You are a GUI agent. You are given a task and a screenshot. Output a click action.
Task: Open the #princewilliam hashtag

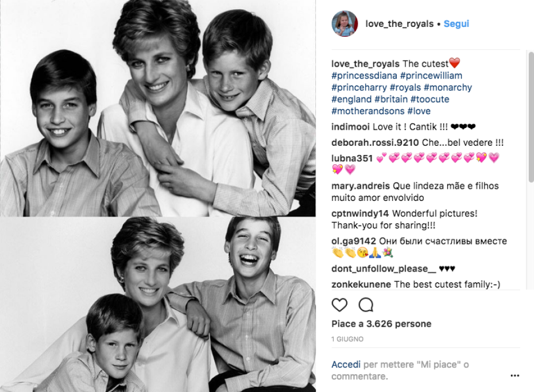click(431, 75)
